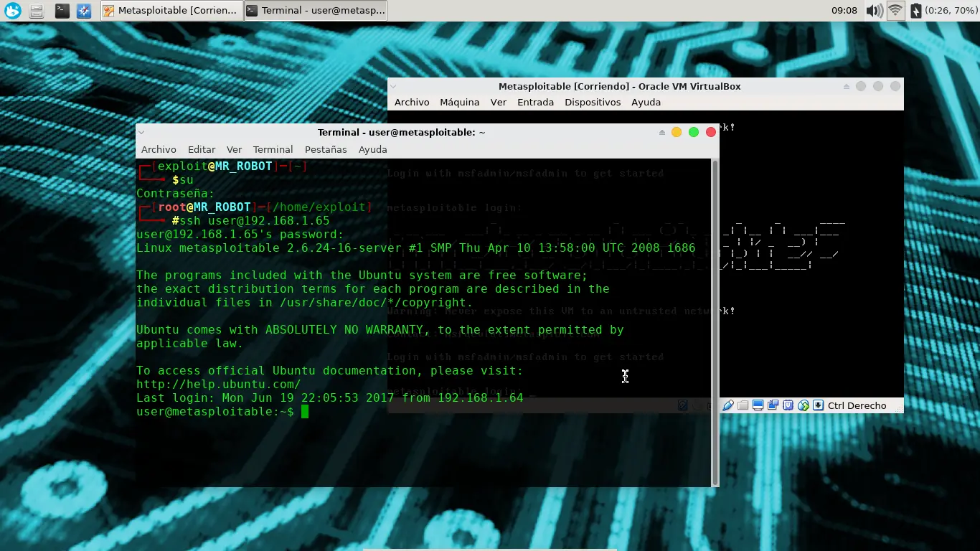980x551 pixels.
Task: Click the 'applicable law.' line in the terminal
Action: click(190, 344)
